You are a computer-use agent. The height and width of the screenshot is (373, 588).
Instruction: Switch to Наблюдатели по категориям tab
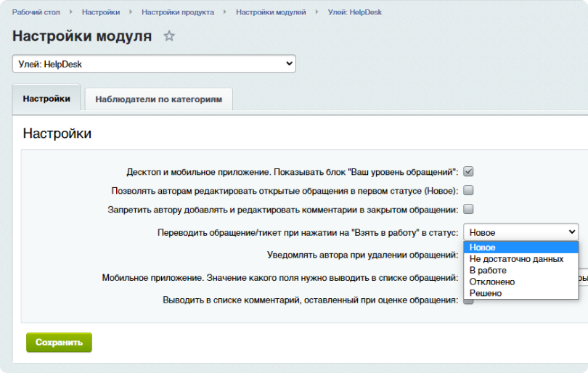tap(159, 99)
